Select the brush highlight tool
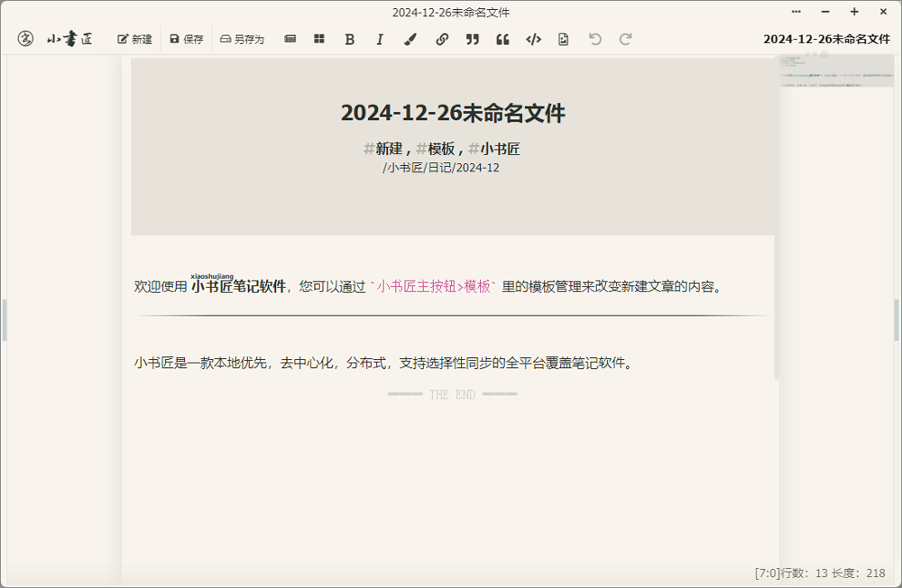 [410, 39]
